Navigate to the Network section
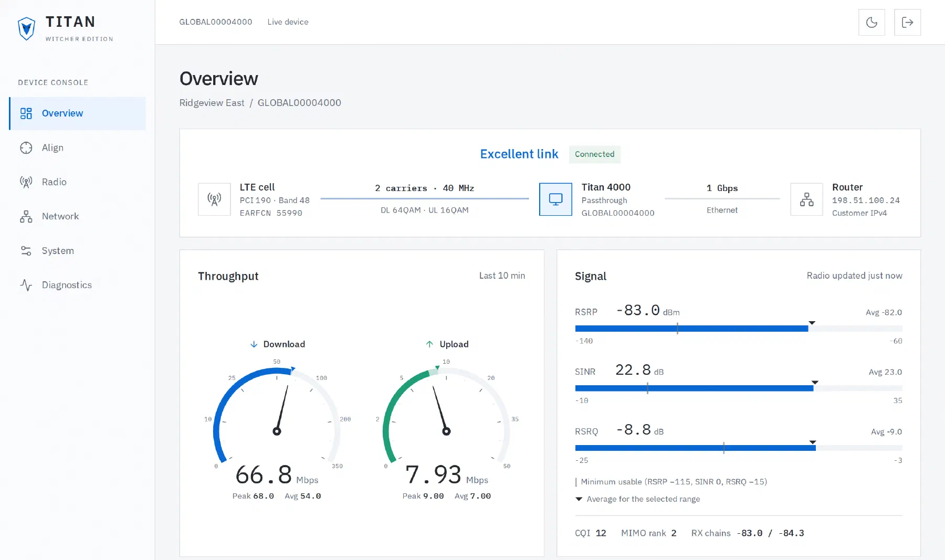The height and width of the screenshot is (560, 945). coord(78,216)
